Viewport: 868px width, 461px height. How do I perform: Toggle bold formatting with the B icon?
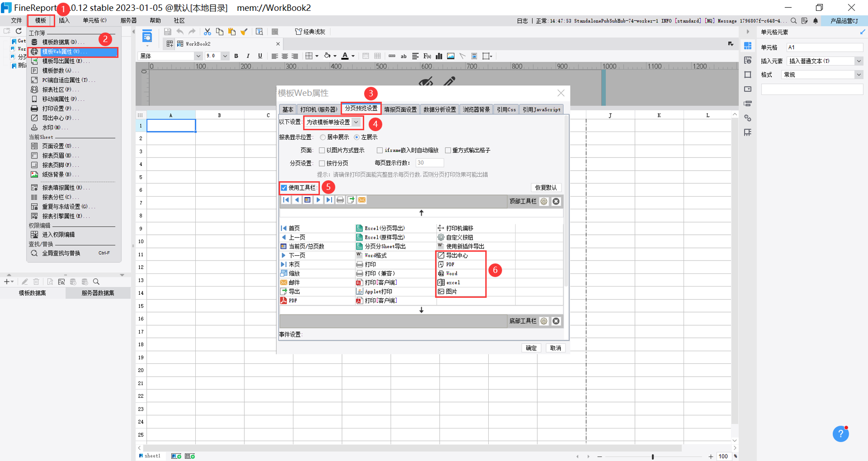(236, 56)
